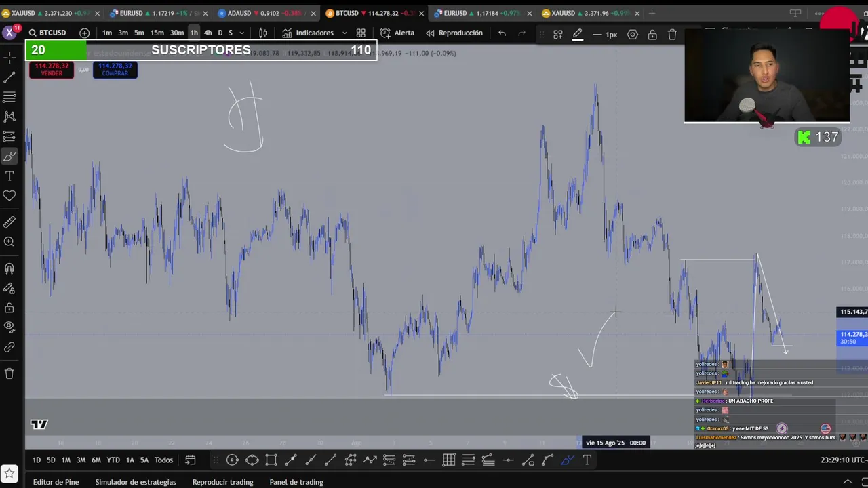
Task: Open the Simulador de estrategias tab
Action: click(136, 482)
